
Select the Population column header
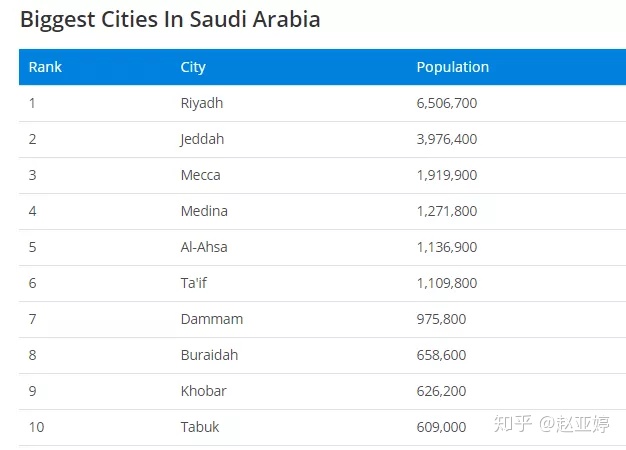click(452, 67)
